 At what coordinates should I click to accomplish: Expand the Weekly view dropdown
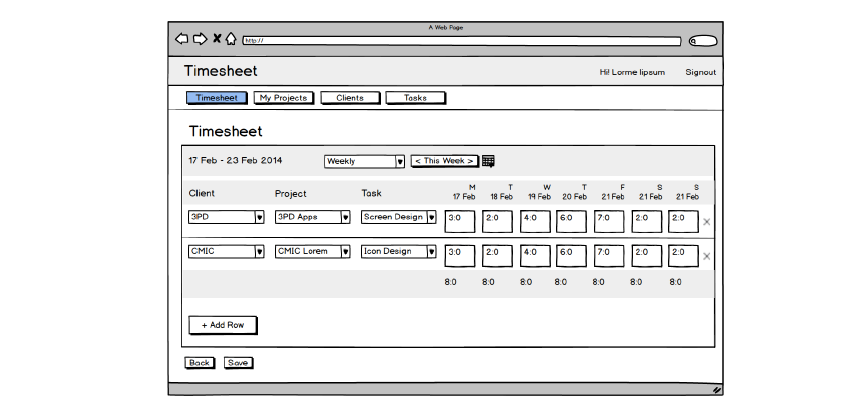tap(400, 161)
